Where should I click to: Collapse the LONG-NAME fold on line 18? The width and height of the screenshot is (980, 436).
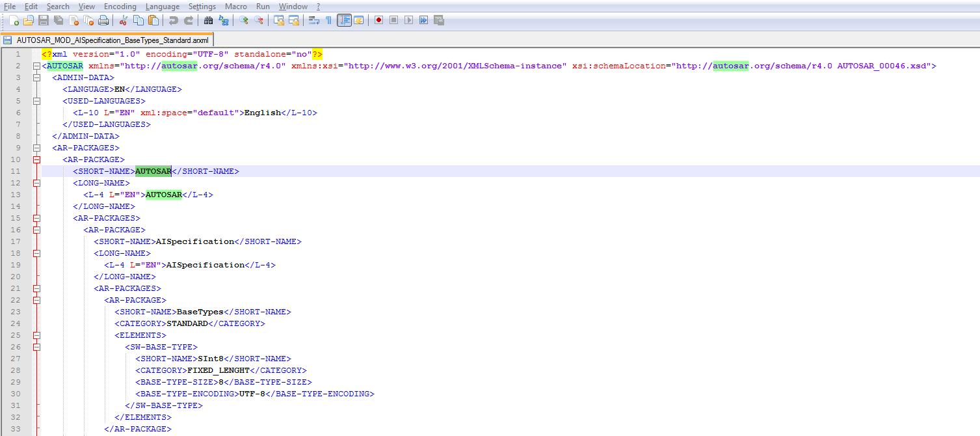[x=36, y=253]
